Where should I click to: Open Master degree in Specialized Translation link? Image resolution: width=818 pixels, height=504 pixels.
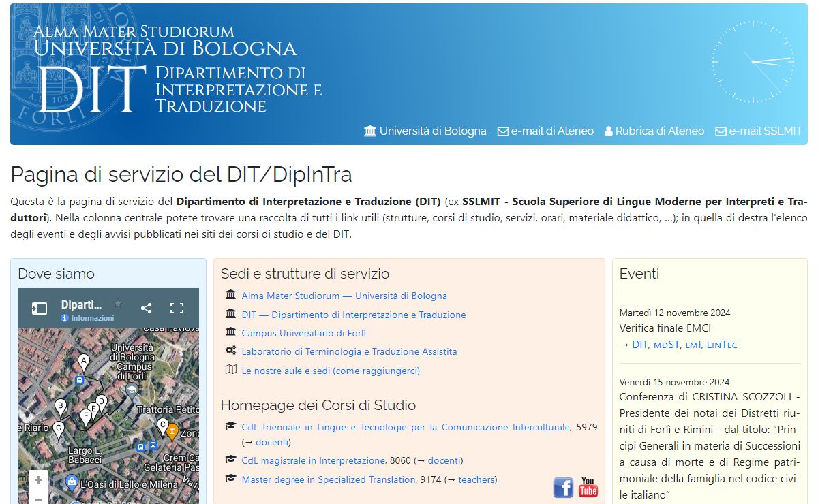point(329,479)
